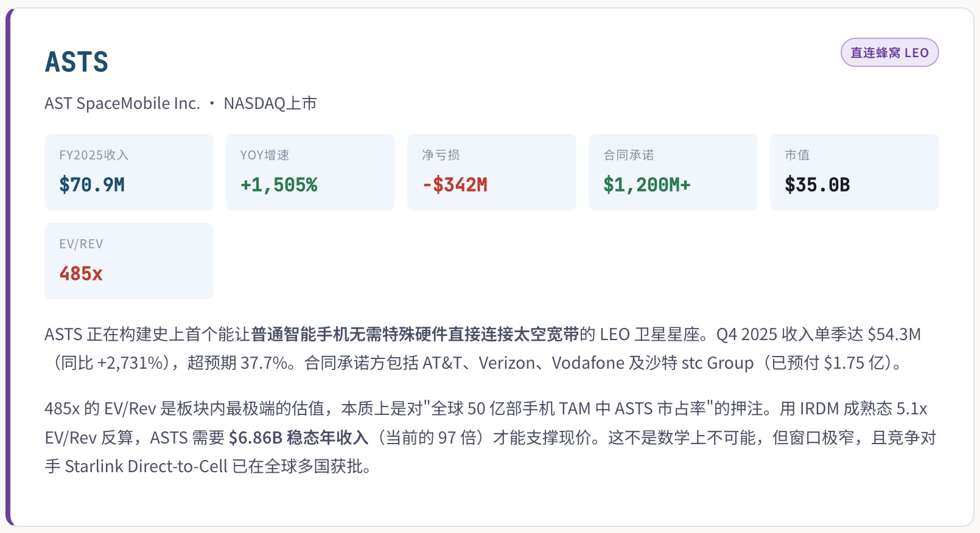Click the purple accent bar on card edge
Viewport: 980px width, 533px height.
(9, 266)
